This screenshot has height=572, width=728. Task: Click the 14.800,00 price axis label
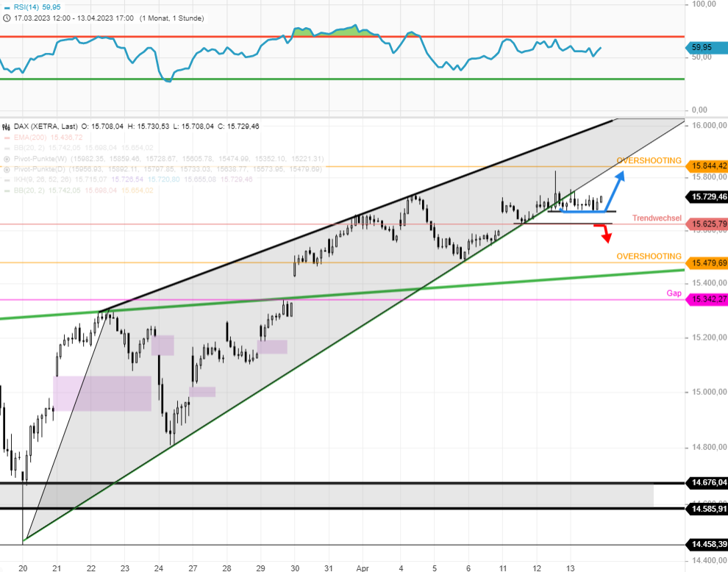710,448
